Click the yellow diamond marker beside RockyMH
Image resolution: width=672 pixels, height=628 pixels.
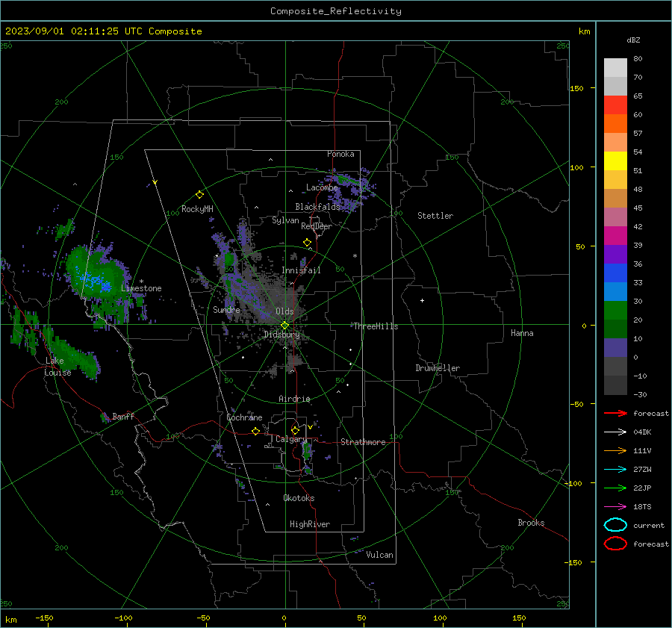click(199, 195)
